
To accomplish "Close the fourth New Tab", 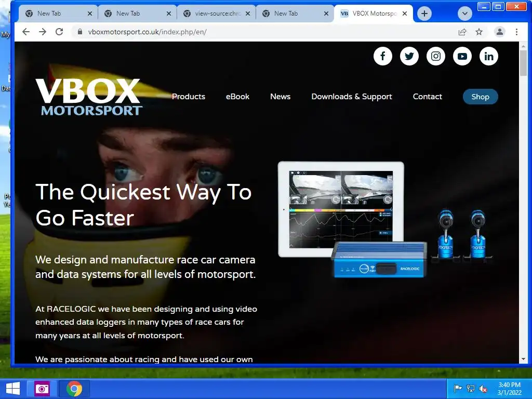I will coord(326,14).
